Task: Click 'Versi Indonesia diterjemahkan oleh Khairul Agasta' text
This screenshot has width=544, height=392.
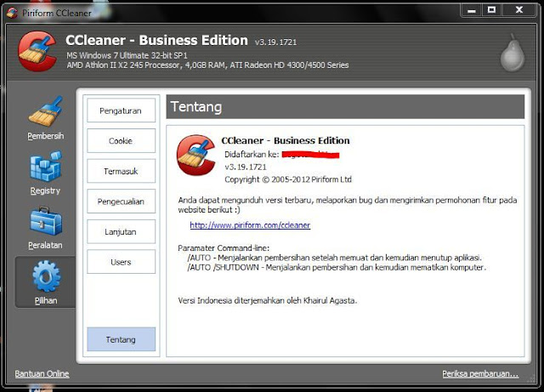Action: click(268, 300)
